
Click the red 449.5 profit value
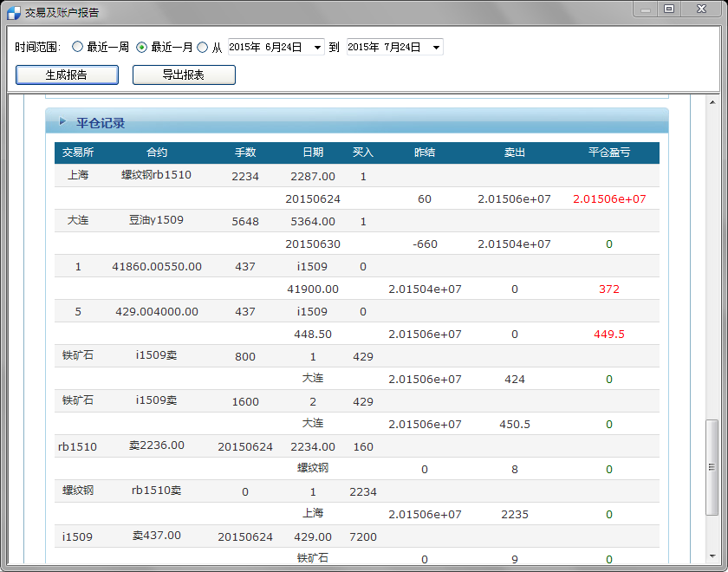click(x=609, y=334)
